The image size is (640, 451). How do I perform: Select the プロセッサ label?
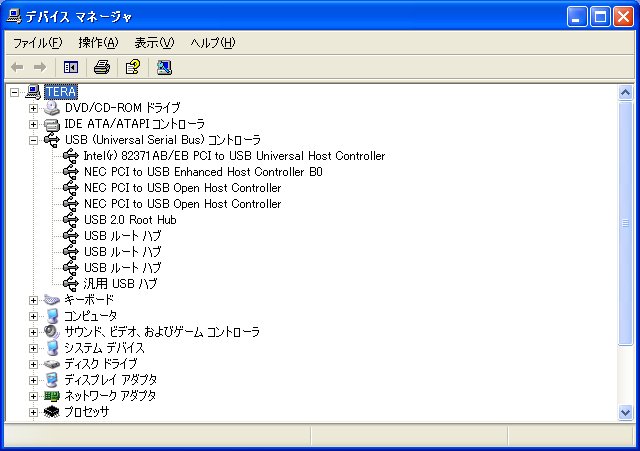tap(87, 412)
